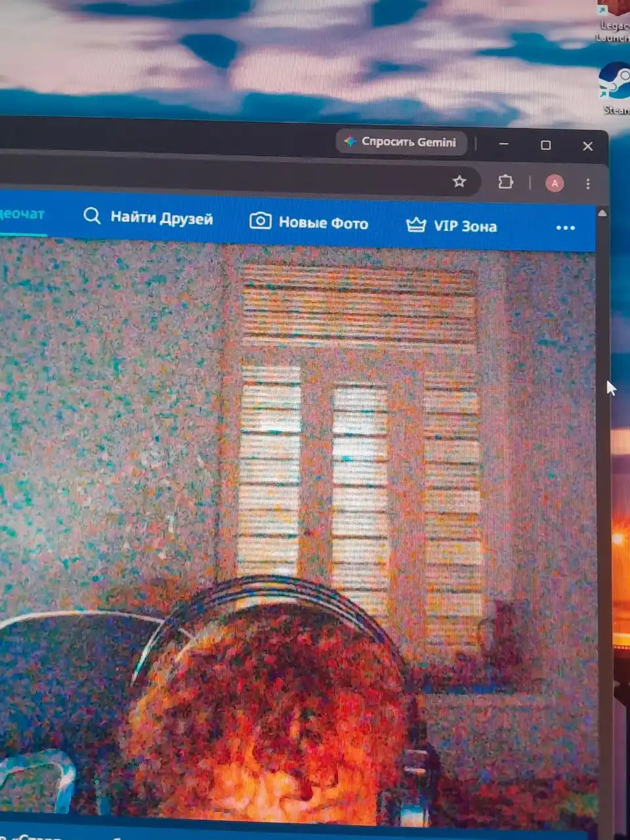This screenshot has width=630, height=840.
Task: Click the "Спросить Gemini" button
Action: click(x=402, y=142)
